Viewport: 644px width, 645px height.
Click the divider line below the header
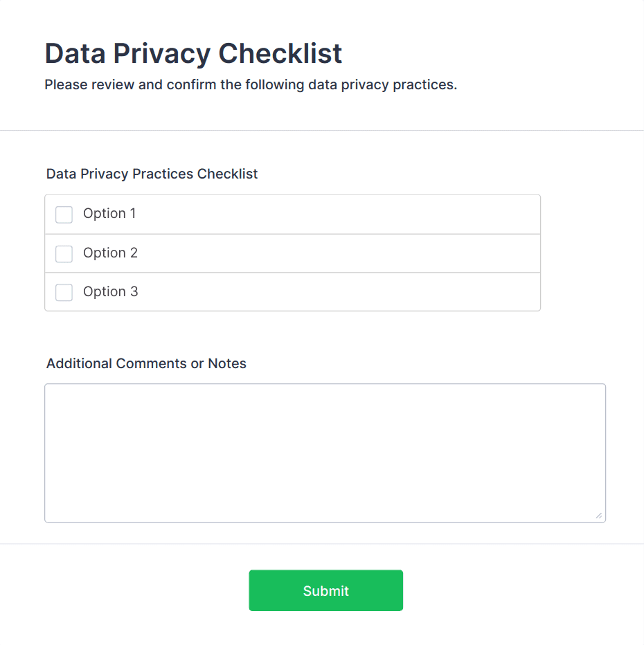tap(322, 130)
